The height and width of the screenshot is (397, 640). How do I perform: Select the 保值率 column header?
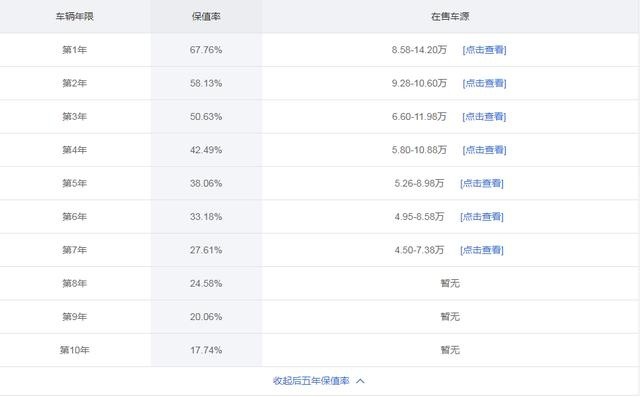[206, 17]
